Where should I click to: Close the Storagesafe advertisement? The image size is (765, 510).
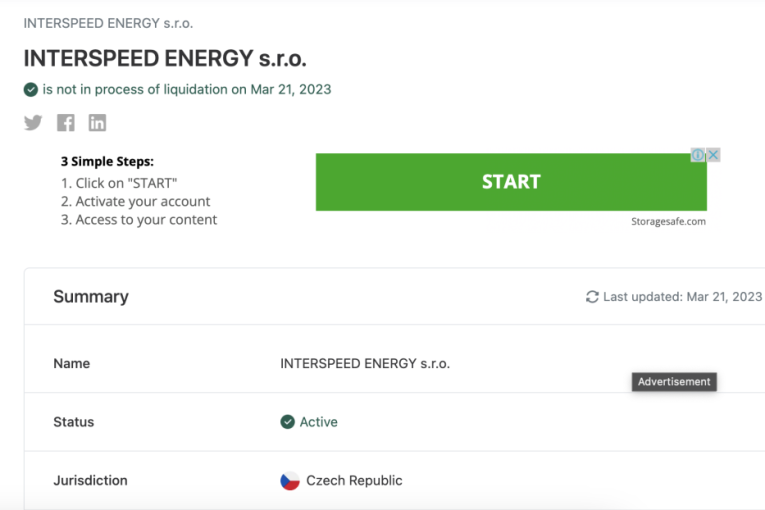coord(713,155)
